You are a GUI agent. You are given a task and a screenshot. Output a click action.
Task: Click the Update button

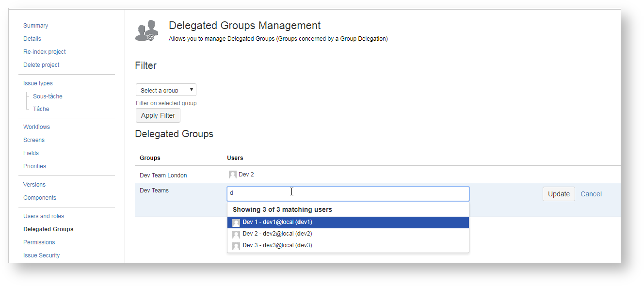click(x=558, y=194)
